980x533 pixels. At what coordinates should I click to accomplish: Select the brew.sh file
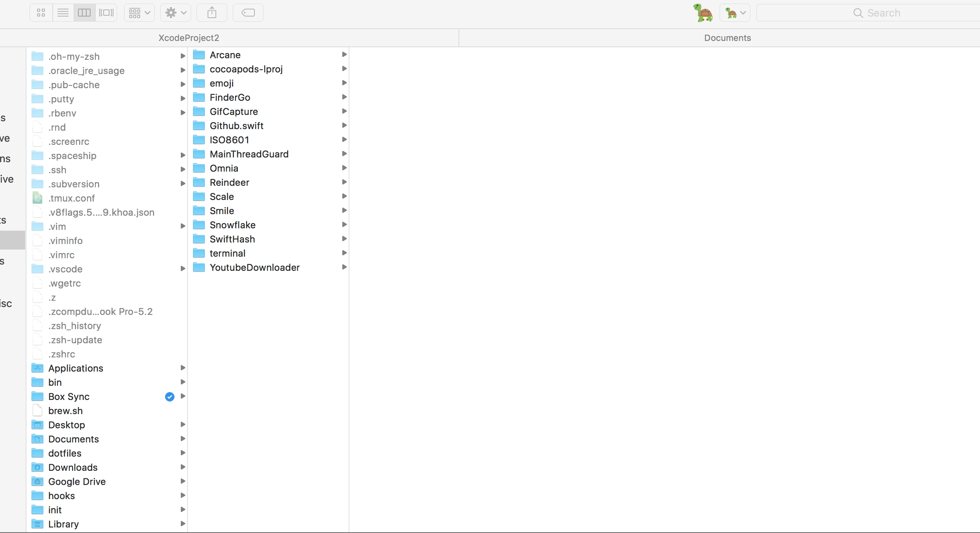[x=65, y=411]
